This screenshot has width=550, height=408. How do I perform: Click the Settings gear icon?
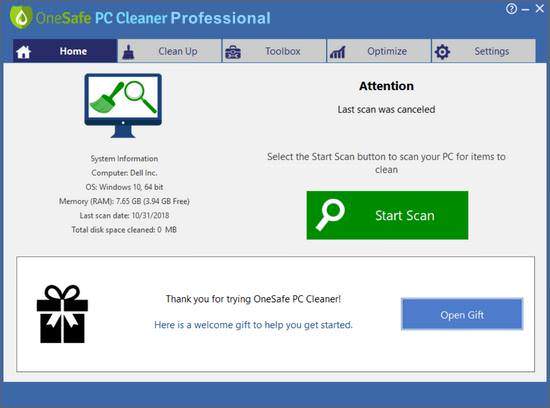[x=442, y=52]
